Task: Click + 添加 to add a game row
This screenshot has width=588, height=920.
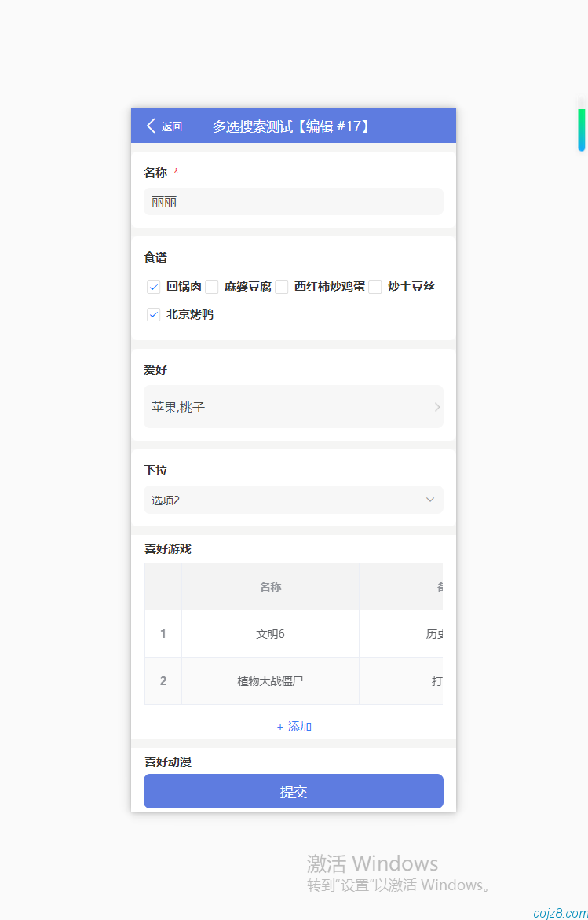Action: (x=294, y=727)
